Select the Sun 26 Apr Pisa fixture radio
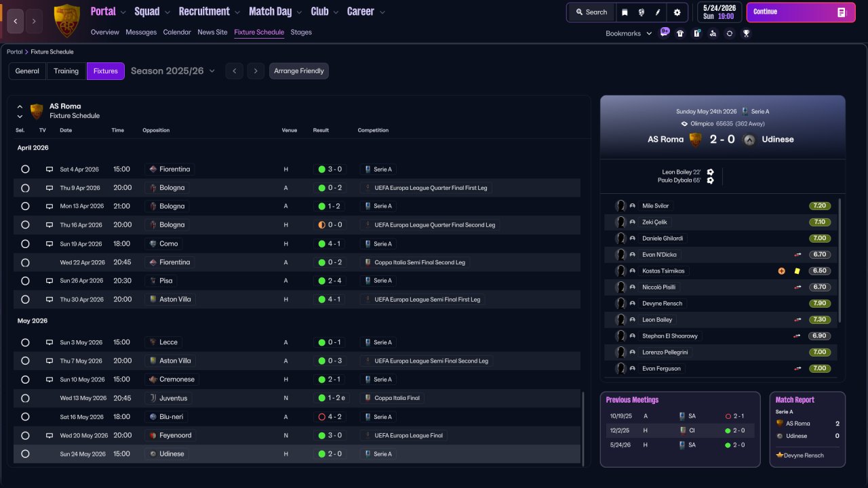Viewport: 868px width, 488px height. point(25,281)
